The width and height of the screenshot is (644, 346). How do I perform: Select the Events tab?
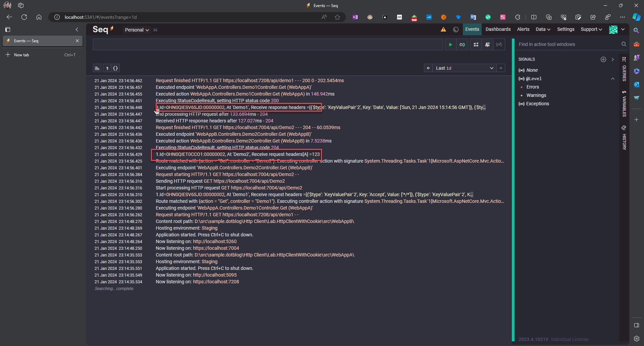[472, 30]
